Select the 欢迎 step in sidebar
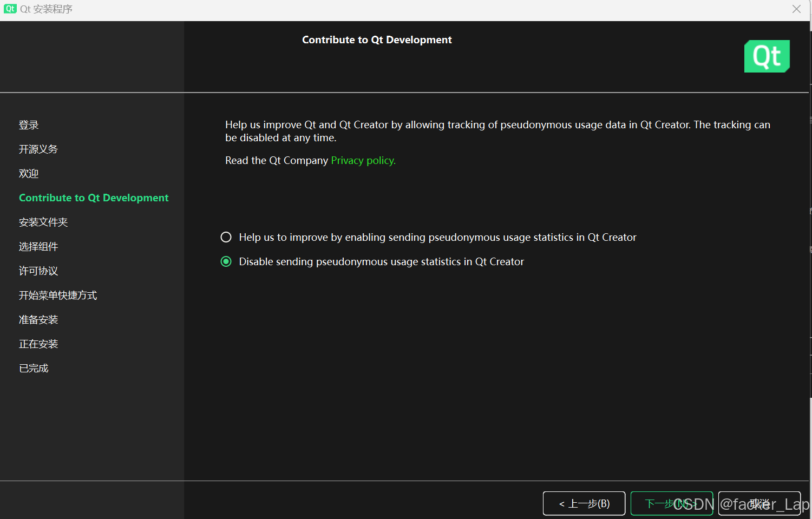The image size is (812, 519). (29, 174)
